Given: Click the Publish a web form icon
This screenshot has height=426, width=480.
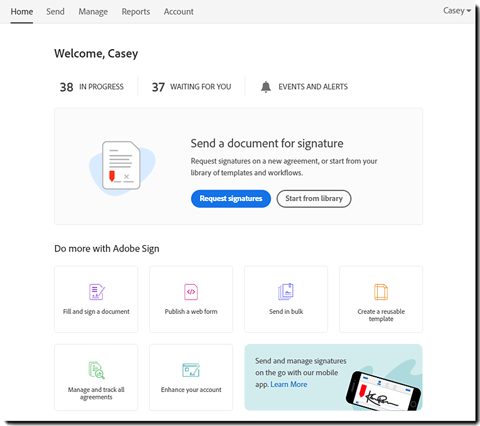Looking at the screenshot, I should [x=191, y=292].
